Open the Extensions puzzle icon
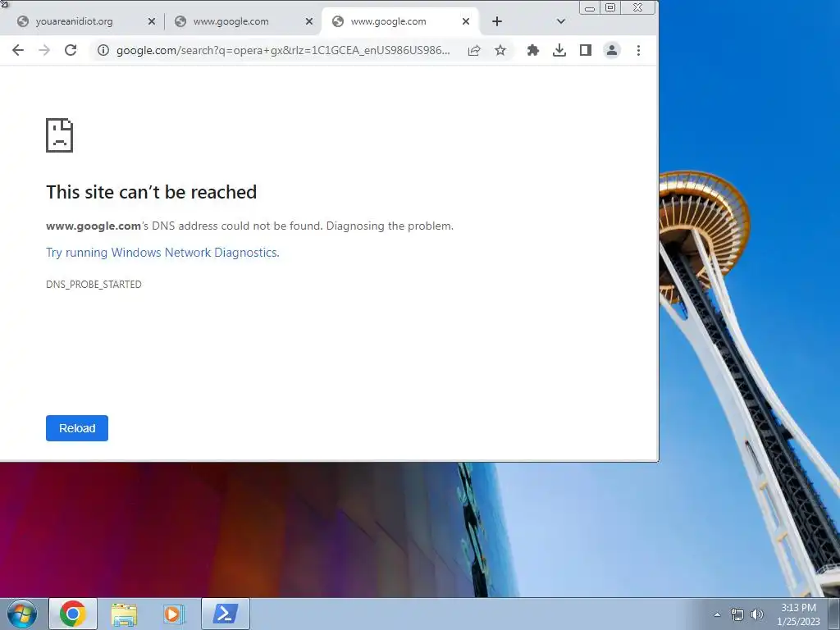The height and width of the screenshot is (630, 840). pos(533,50)
